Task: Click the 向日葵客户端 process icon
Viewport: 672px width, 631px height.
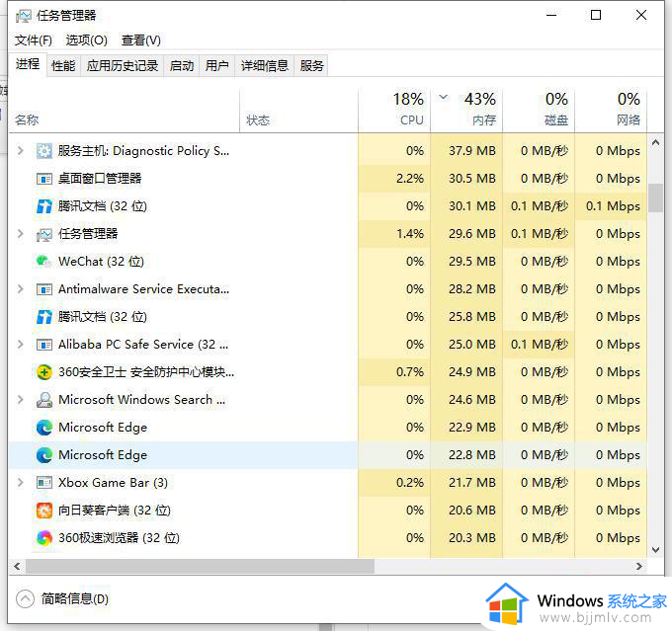Action: 44,511
